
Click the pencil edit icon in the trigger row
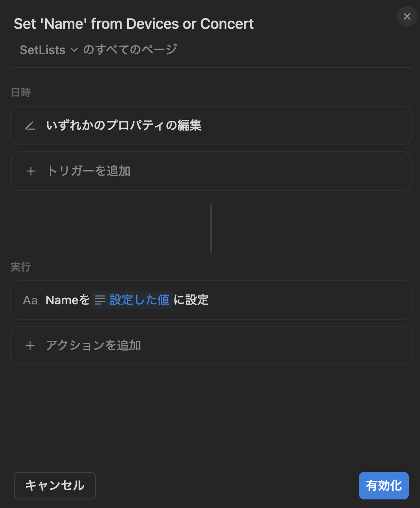(30, 125)
